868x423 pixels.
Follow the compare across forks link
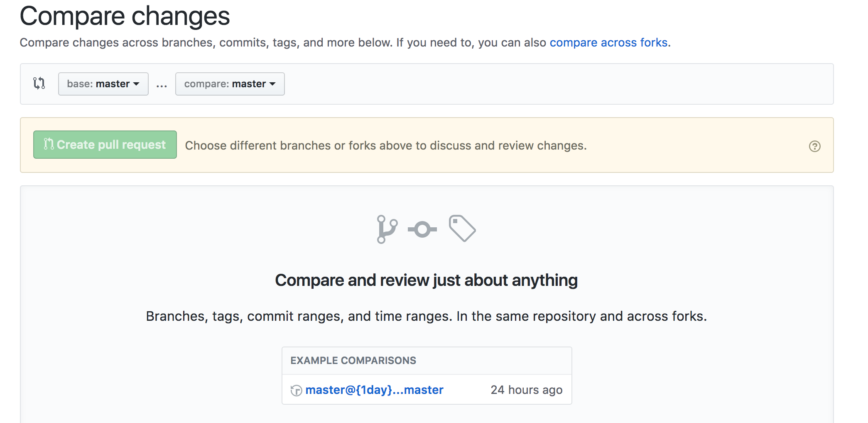point(608,42)
